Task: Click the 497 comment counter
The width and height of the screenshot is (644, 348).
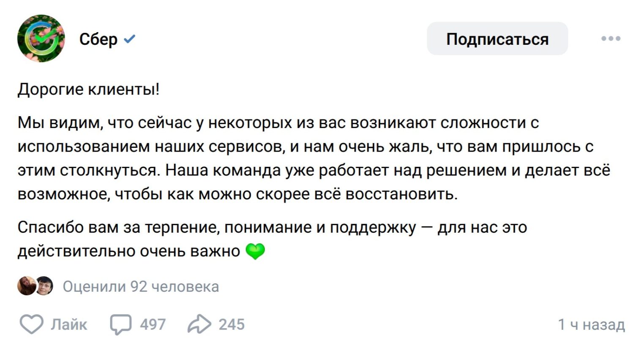Action: click(153, 324)
